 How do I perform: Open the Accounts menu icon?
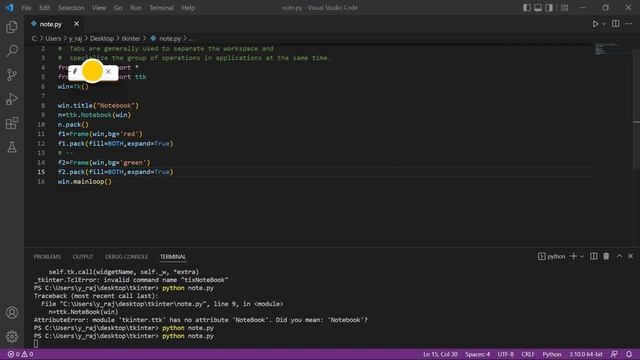click(12, 313)
